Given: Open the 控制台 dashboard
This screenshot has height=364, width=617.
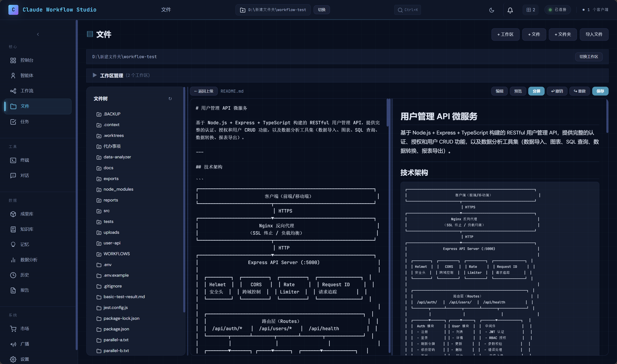Looking at the screenshot, I should tap(38, 60).
